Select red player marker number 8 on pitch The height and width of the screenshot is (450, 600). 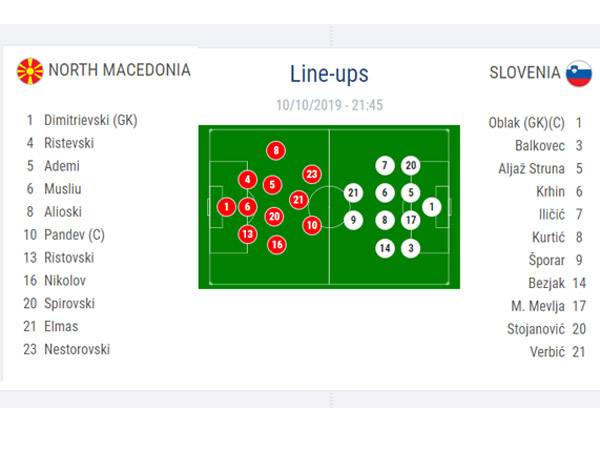[x=276, y=151]
